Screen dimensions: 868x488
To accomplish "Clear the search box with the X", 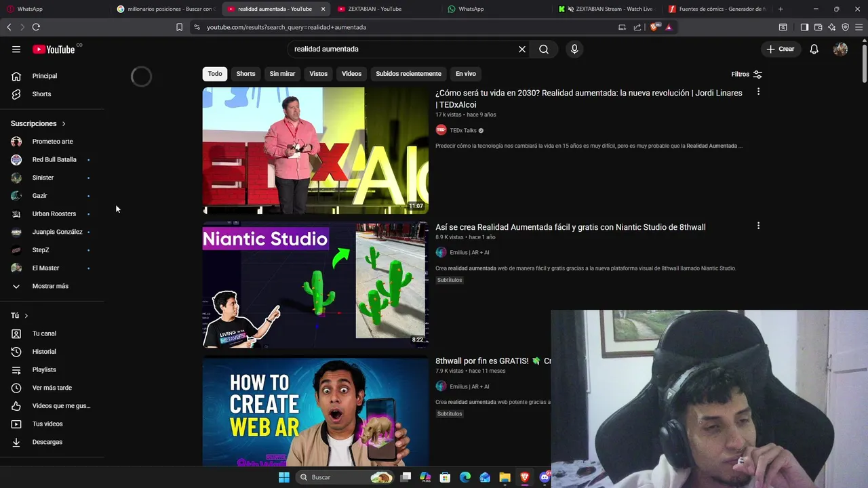I will coord(522,49).
